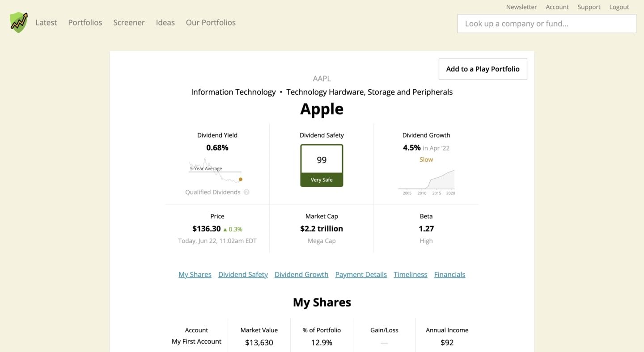Viewport: 644px width, 352px height.
Task: Open the Dividend Growth history chart
Action: (x=426, y=181)
